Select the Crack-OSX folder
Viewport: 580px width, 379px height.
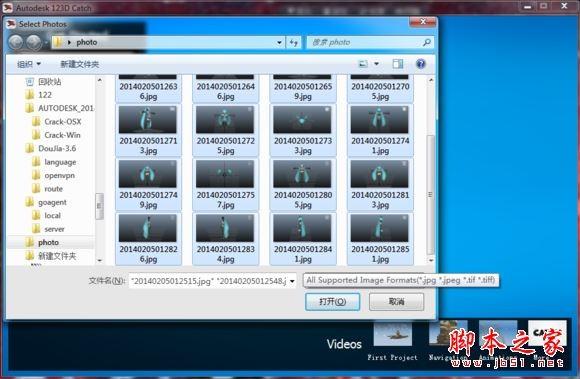[63, 122]
